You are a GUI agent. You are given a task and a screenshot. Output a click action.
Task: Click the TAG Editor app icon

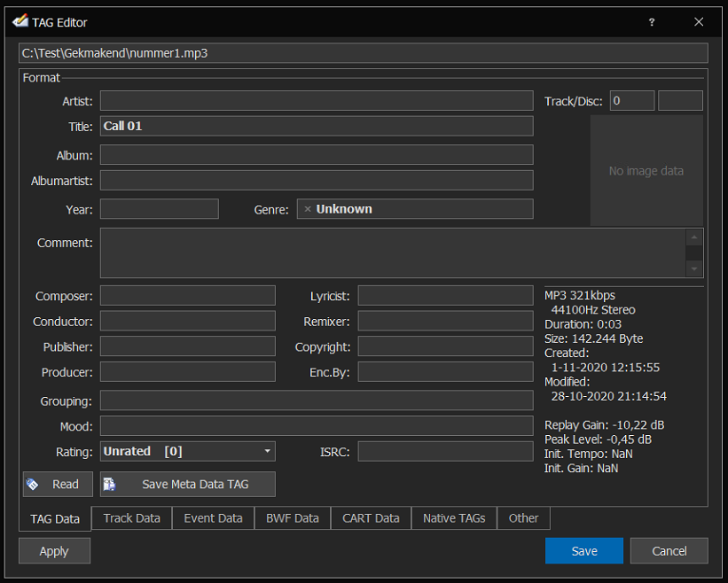20,22
